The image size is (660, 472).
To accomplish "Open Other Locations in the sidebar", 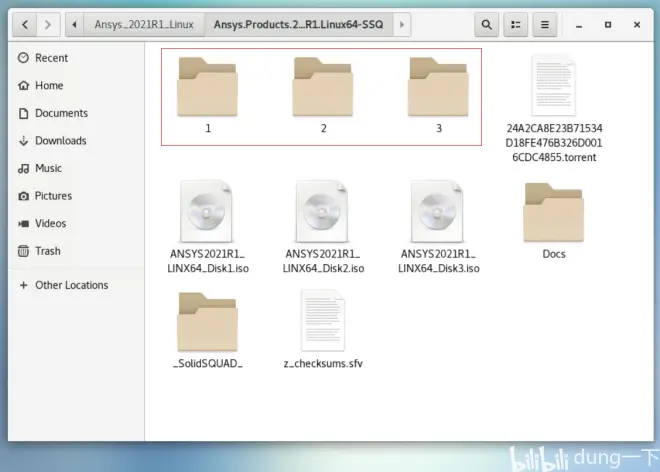I will point(76,285).
